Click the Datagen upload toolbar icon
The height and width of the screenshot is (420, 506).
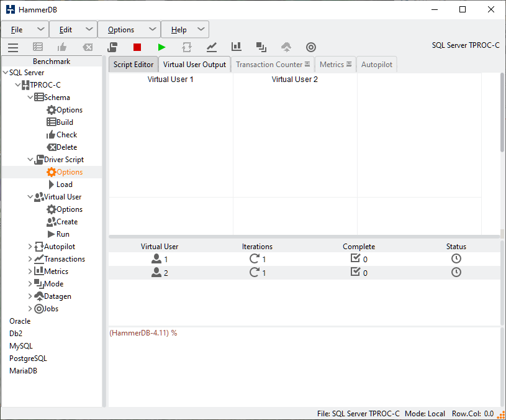click(x=286, y=47)
